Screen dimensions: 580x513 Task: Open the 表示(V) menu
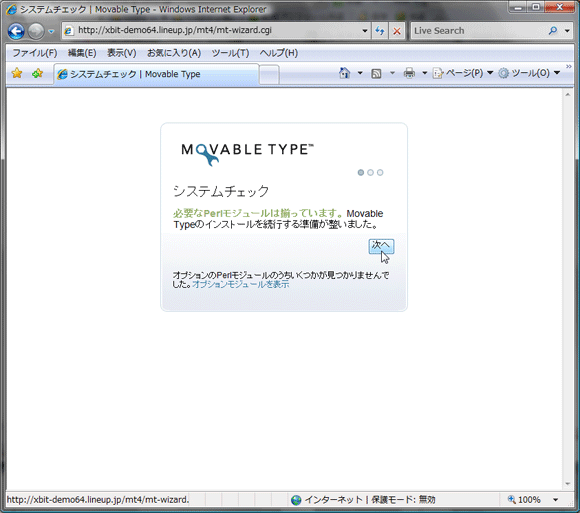point(121,53)
